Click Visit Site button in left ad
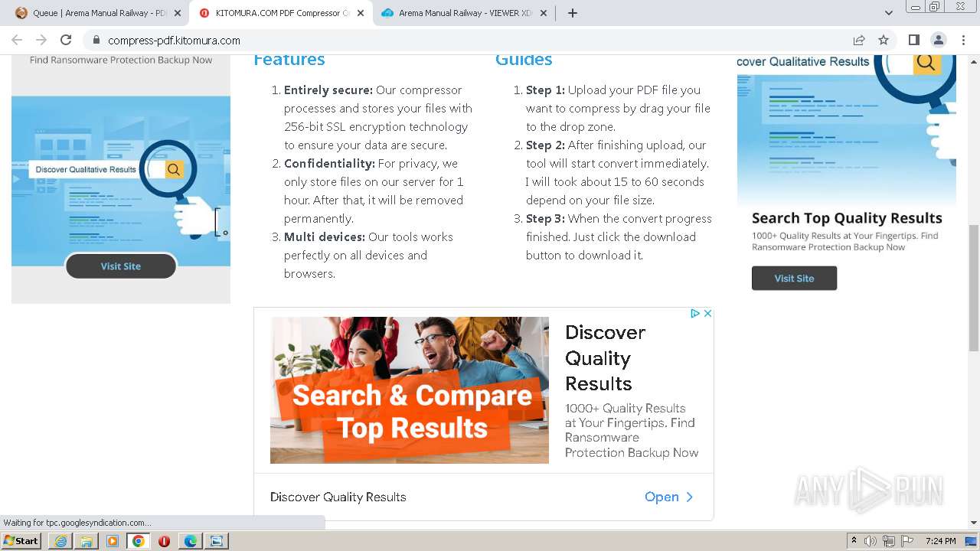 point(121,266)
